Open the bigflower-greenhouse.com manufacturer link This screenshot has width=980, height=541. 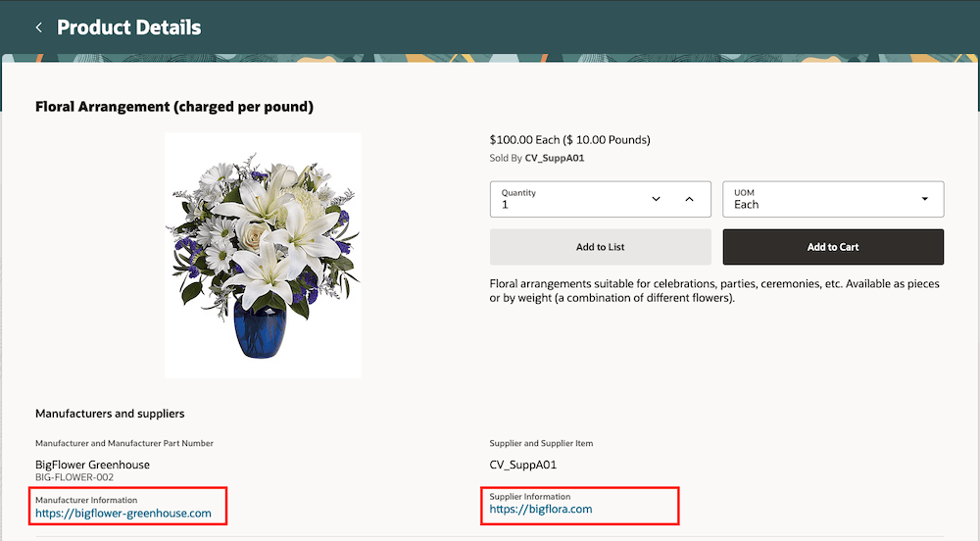click(123, 513)
